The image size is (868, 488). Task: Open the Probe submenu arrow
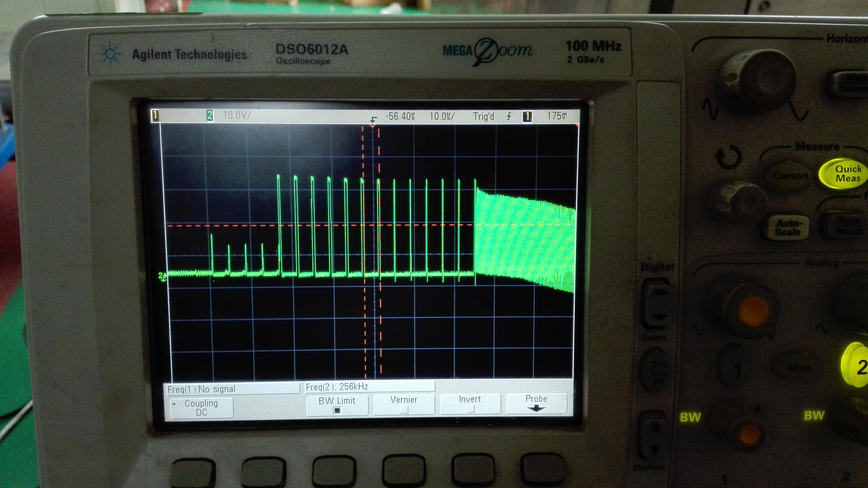pyautogui.click(x=536, y=404)
